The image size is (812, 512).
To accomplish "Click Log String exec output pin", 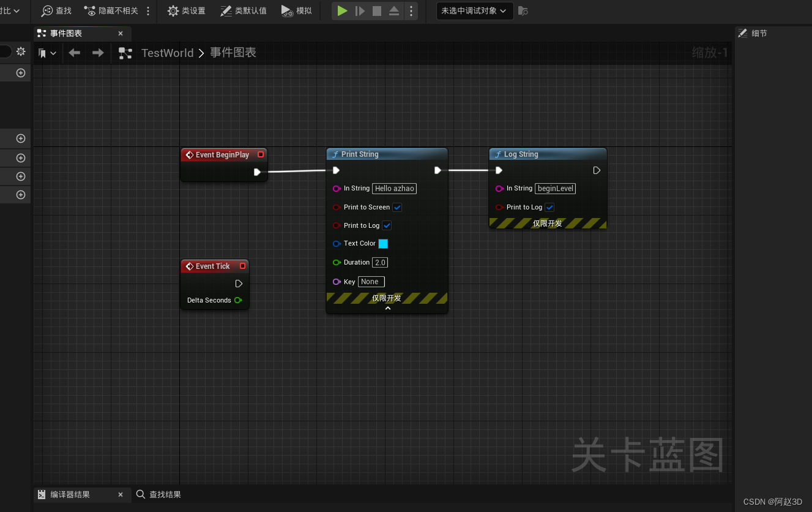I will pos(597,170).
